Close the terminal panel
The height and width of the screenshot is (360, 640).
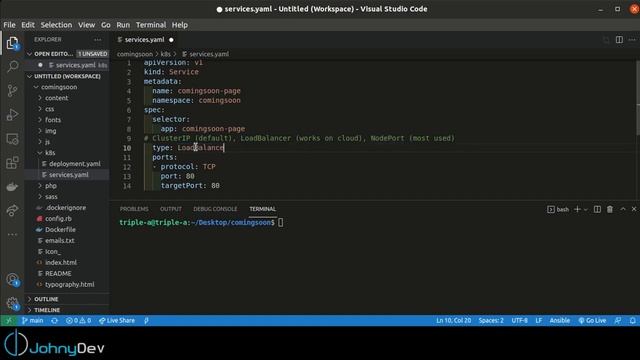[x=634, y=209]
